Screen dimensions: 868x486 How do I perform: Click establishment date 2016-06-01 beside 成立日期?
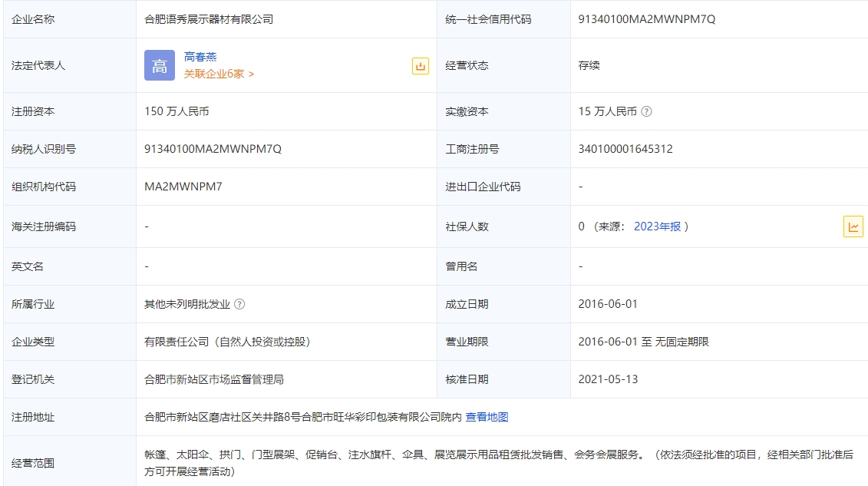click(x=608, y=304)
